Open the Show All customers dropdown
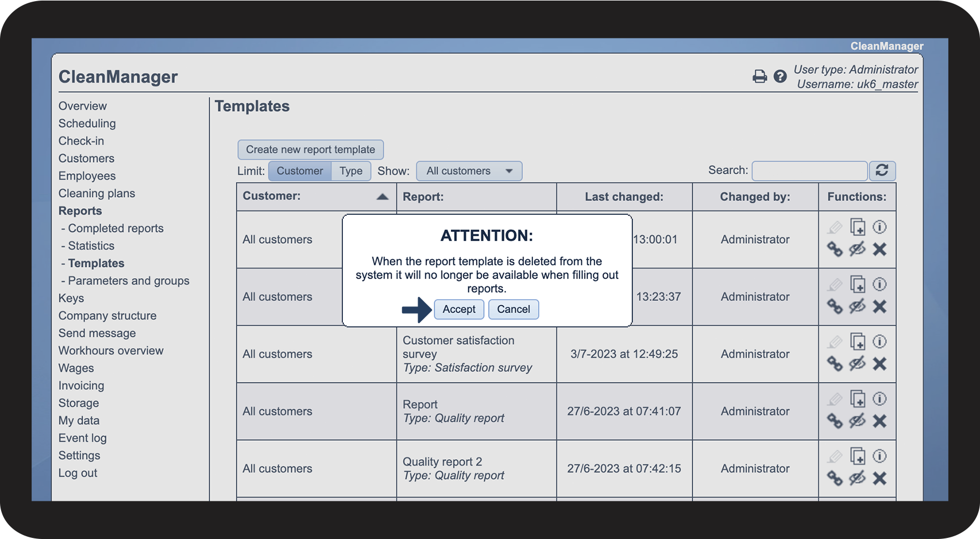Image resolution: width=980 pixels, height=539 pixels. click(469, 171)
